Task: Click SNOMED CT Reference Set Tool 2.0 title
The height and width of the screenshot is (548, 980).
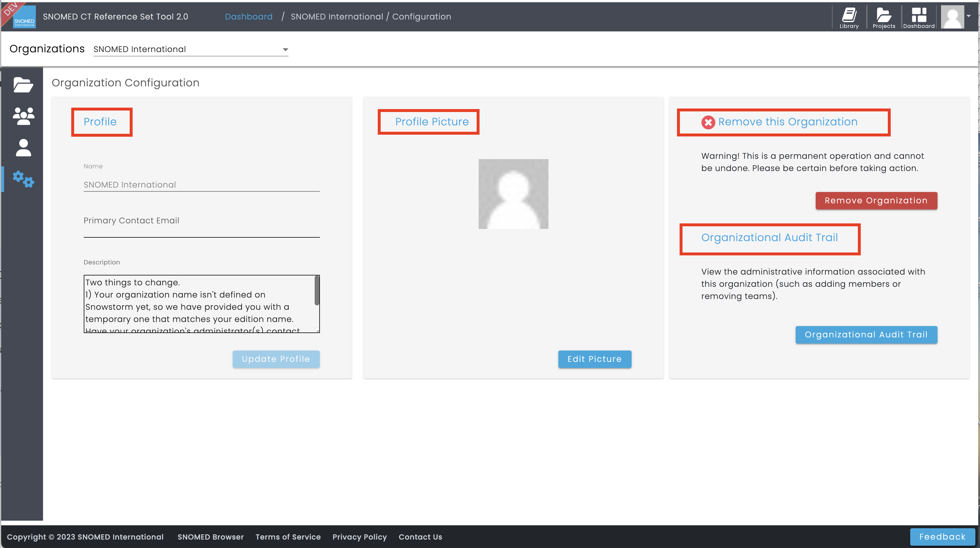Action: [x=115, y=16]
